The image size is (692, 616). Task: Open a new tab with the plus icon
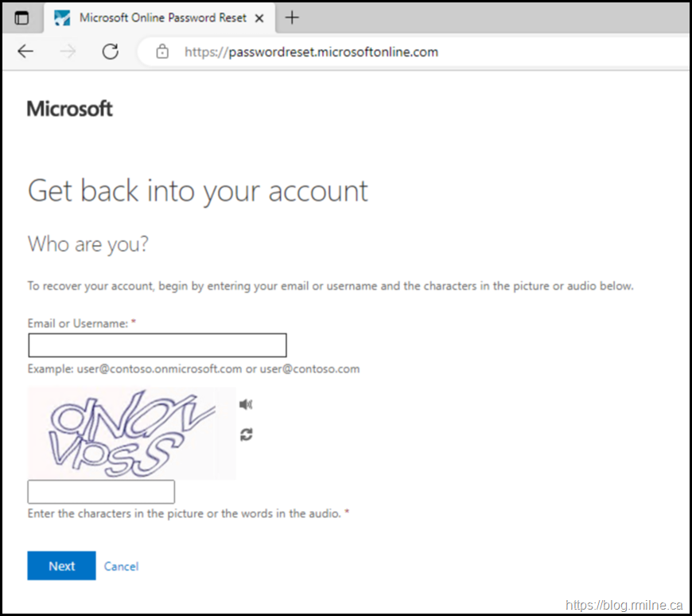(292, 18)
